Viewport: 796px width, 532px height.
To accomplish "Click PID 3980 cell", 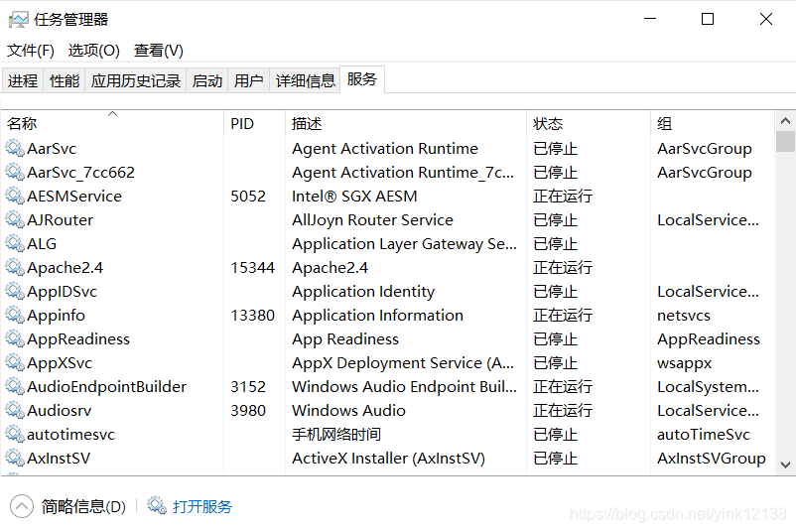I will (248, 411).
